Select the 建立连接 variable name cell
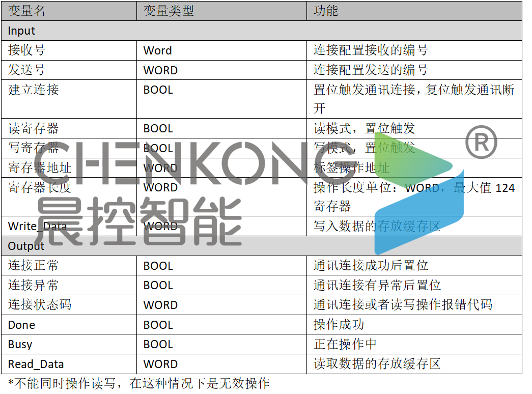The width and height of the screenshot is (532, 394). pos(34,90)
